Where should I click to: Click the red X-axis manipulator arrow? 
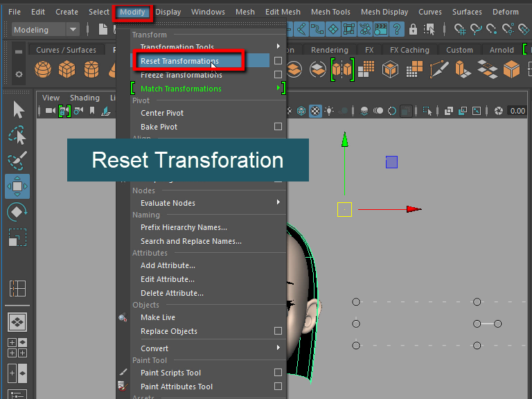click(x=414, y=209)
